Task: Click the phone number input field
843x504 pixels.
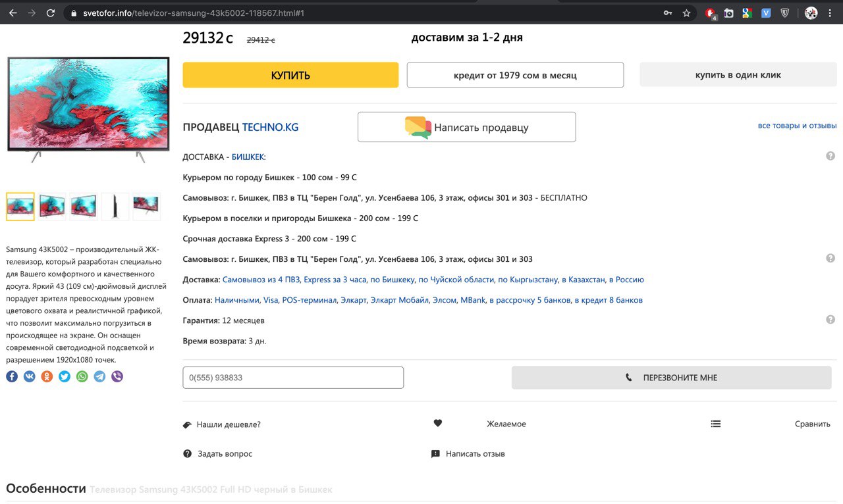Action: (x=293, y=378)
